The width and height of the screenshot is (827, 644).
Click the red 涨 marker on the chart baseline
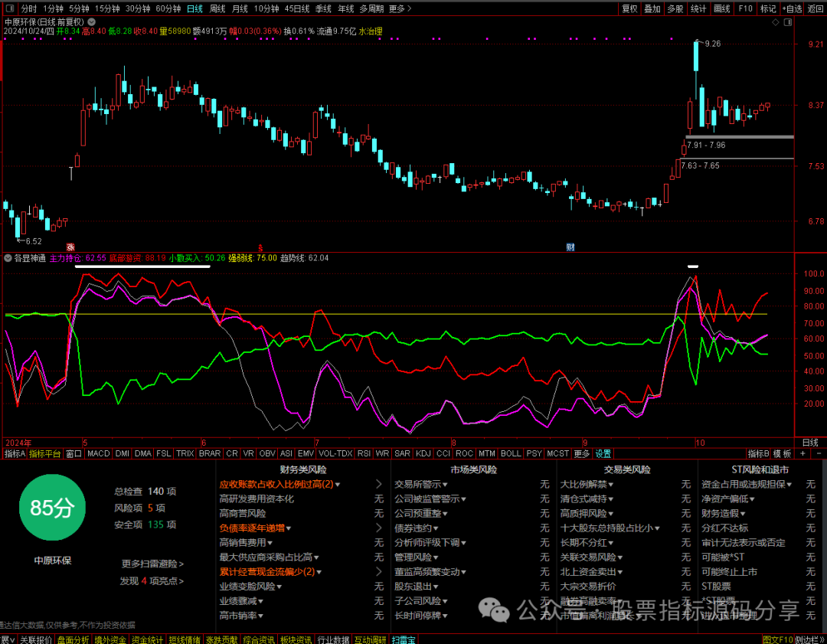(70, 247)
